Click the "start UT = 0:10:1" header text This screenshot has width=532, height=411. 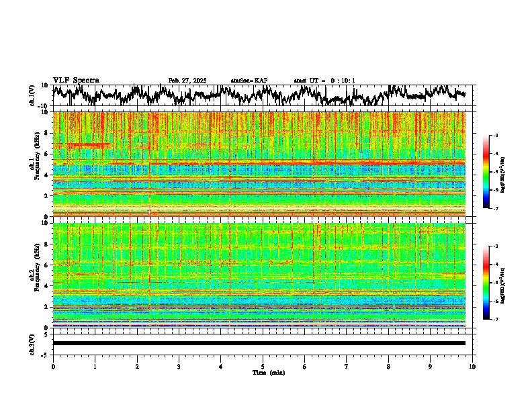[324, 81]
